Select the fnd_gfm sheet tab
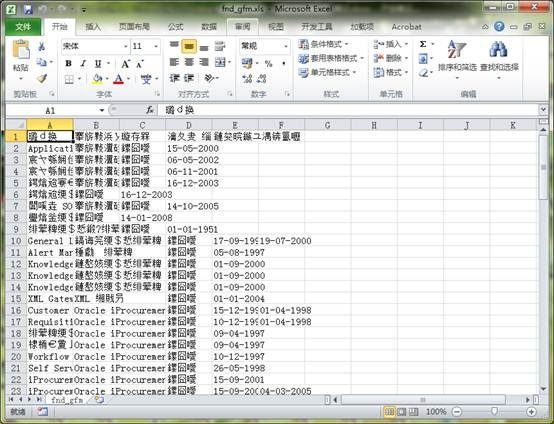This screenshot has width=554, height=424. [x=67, y=400]
